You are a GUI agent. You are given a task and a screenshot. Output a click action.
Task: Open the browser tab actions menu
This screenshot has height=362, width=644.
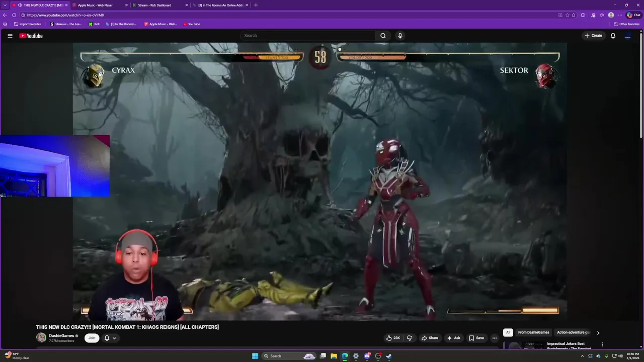(x=5, y=5)
